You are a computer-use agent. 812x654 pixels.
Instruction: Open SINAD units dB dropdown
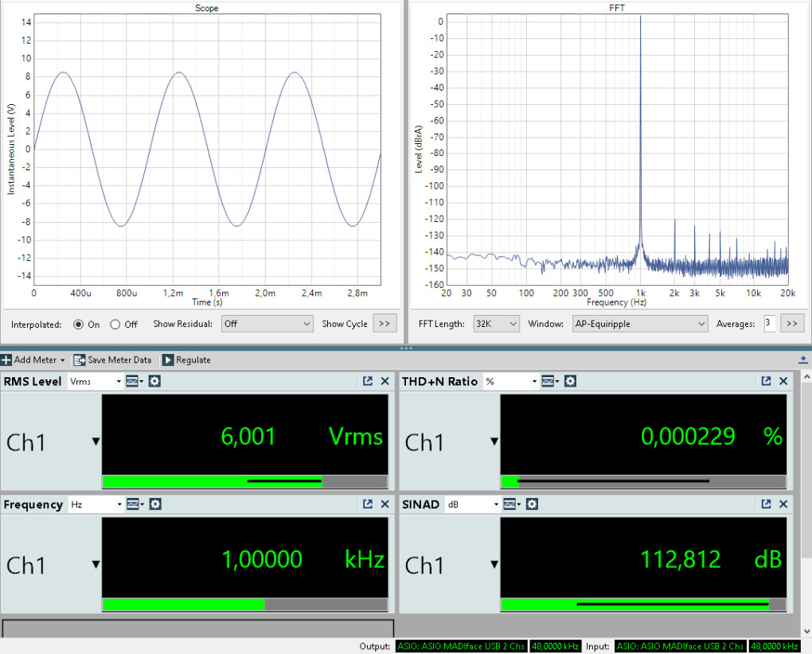pos(473,504)
